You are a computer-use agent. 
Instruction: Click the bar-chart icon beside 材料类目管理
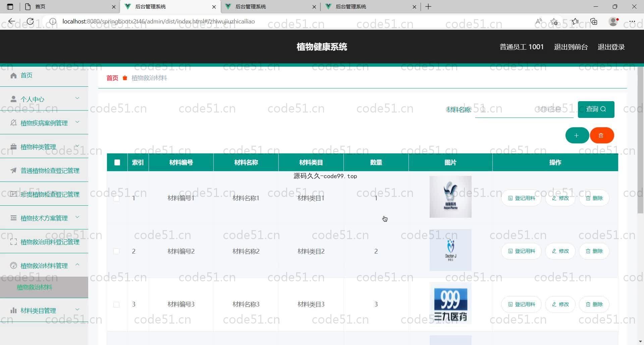tap(13, 310)
